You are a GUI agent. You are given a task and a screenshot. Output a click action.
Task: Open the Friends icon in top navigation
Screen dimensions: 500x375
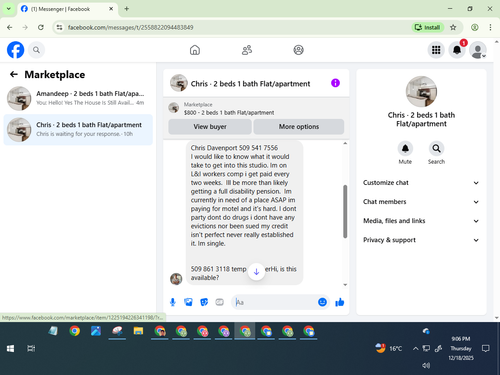[247, 50]
